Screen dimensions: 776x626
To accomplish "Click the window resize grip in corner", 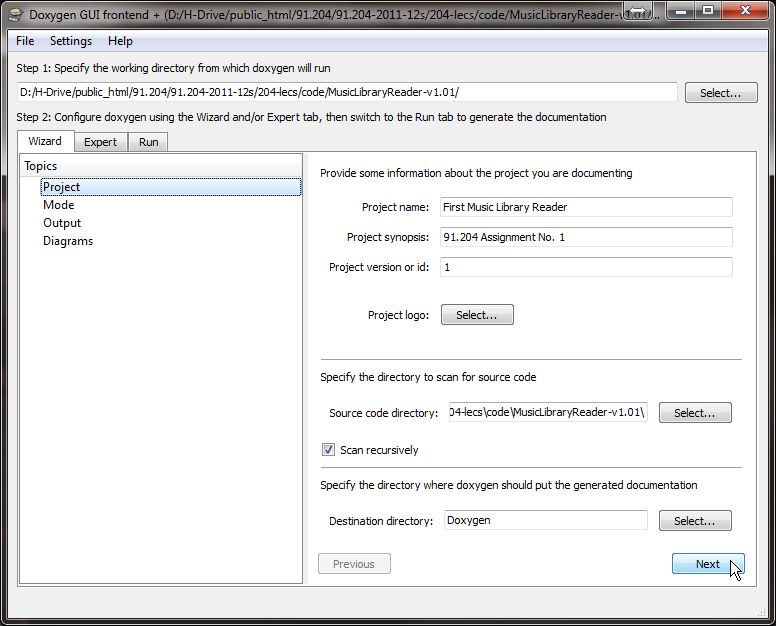I will pyautogui.click(x=762, y=613).
